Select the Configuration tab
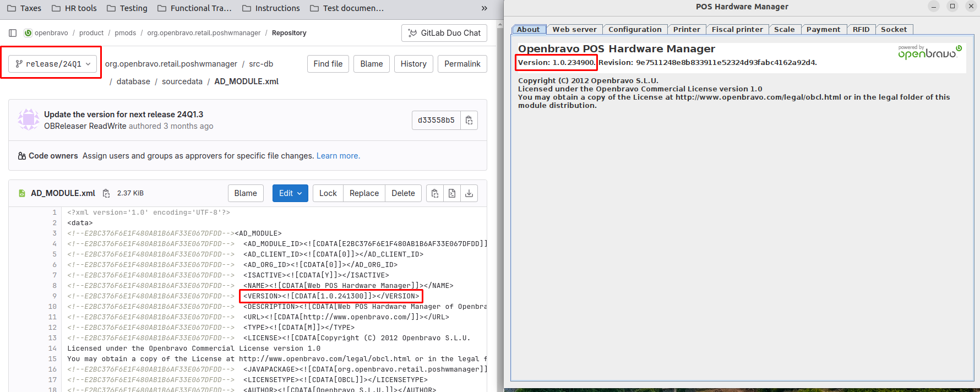980x392 pixels. pyautogui.click(x=634, y=30)
